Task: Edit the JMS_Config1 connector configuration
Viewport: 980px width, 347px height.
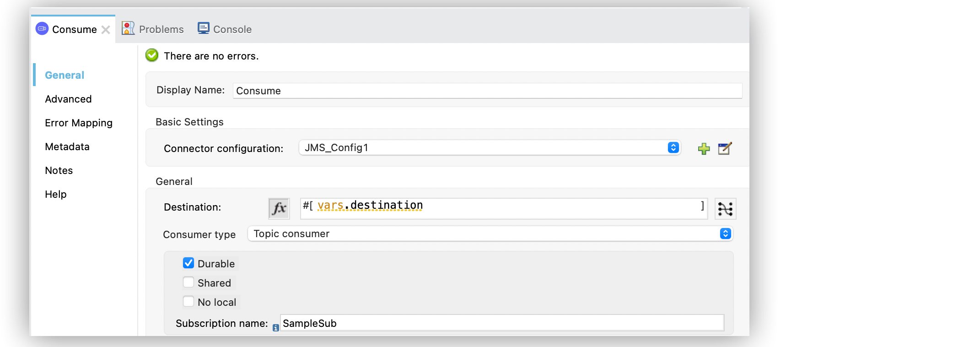Action: [725, 149]
